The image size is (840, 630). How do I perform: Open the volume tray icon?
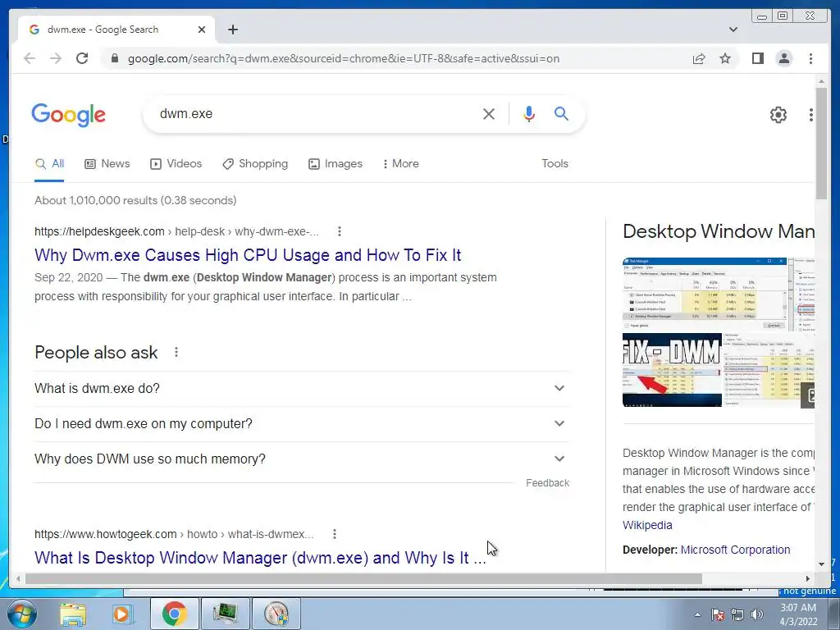click(757, 614)
